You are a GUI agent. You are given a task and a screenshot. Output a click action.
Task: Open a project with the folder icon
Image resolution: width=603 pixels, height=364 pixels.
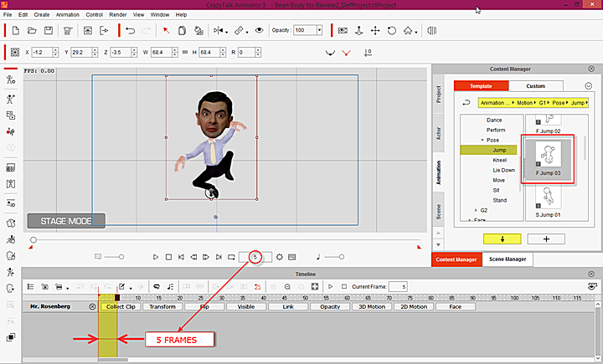pyautogui.click(x=32, y=30)
